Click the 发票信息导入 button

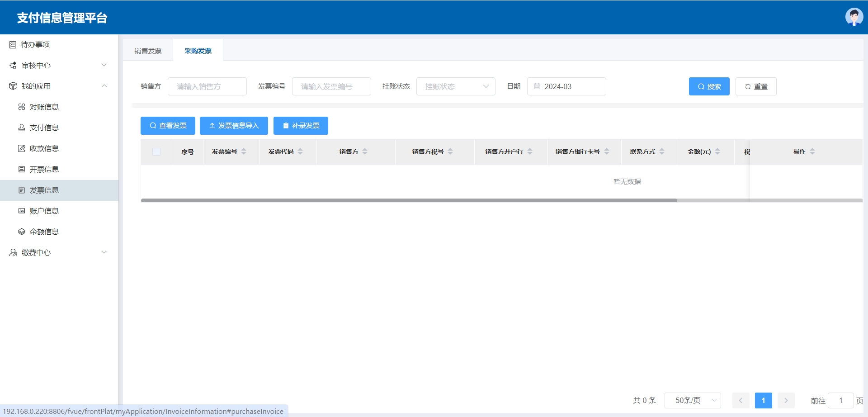point(234,126)
